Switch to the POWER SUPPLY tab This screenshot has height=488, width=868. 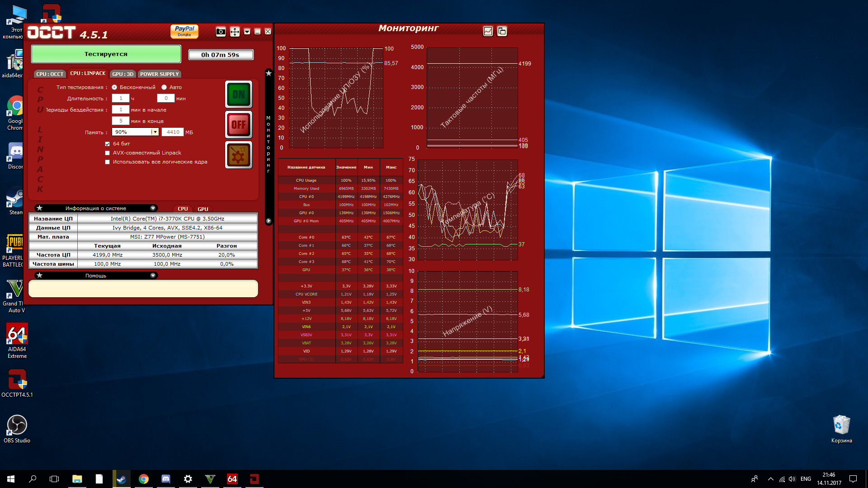[159, 74]
